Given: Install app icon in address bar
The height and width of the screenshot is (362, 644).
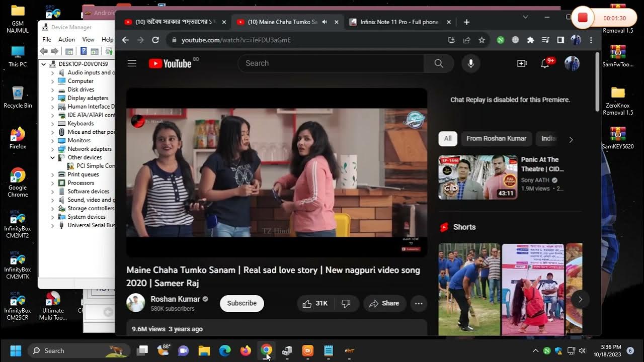Looking at the screenshot, I should point(451,40).
